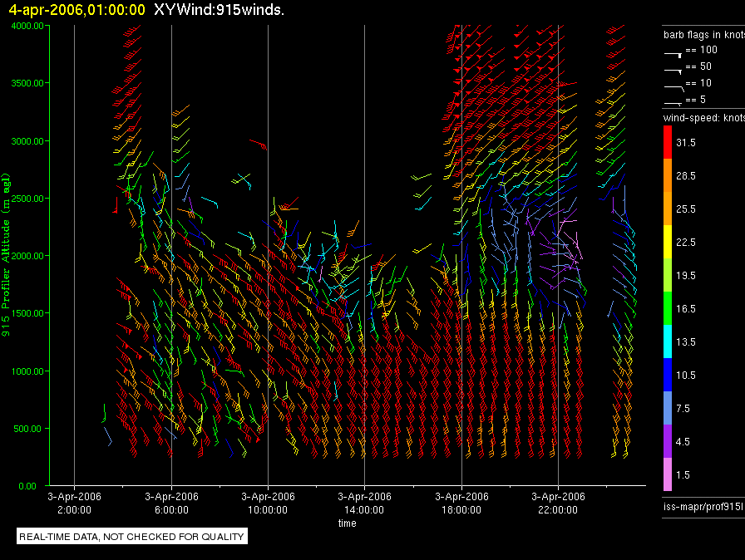The width and height of the screenshot is (745, 560).
Task: Click the 3-Apr-2006 6:00:00 time label
Action: 171,503
